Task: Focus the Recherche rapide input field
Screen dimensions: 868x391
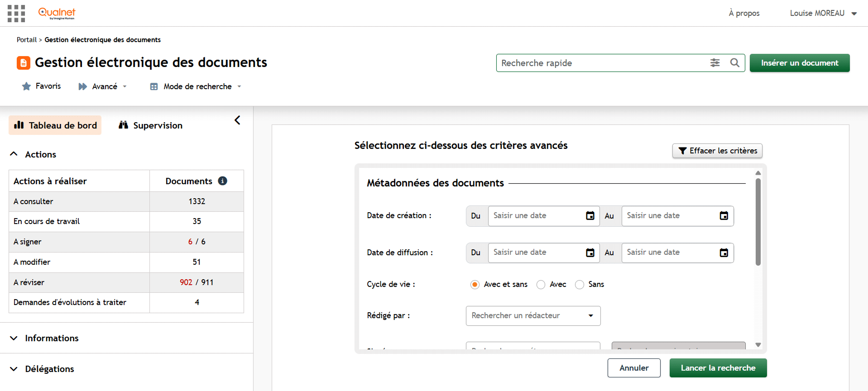Action: click(602, 63)
